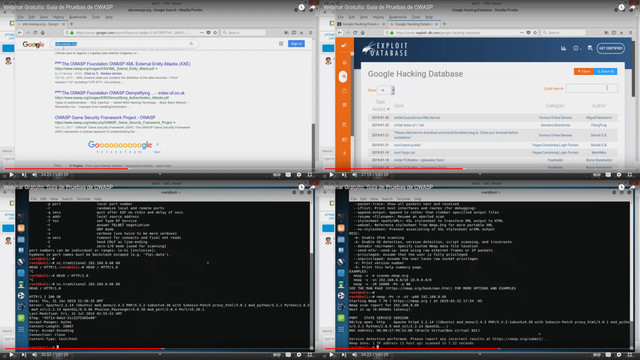Screen dimensions: 640x360
Task: Toggle autoplay in bottom-right player
Action: [x=597, y=355]
